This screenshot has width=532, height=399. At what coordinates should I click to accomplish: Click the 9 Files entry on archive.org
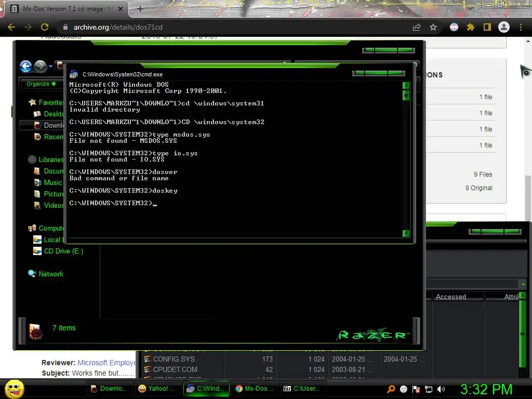pyautogui.click(x=483, y=175)
